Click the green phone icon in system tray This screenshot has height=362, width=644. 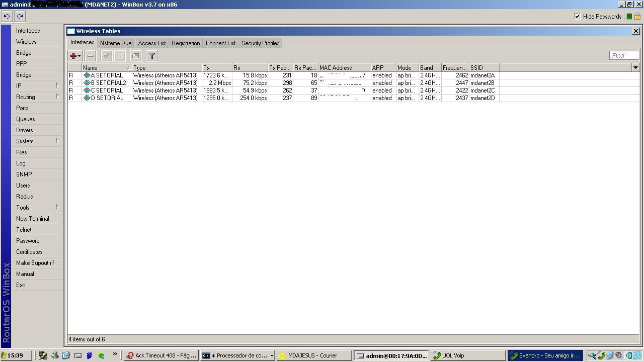coord(601,355)
